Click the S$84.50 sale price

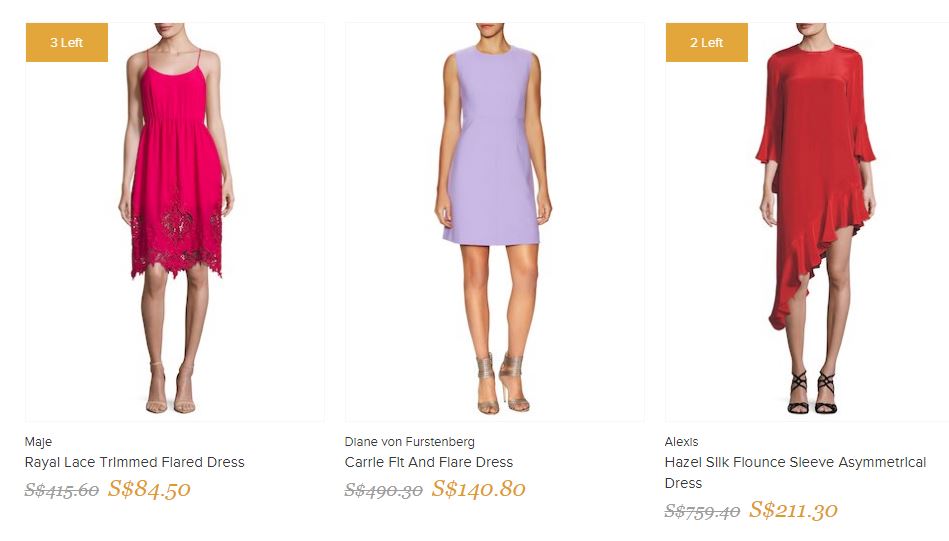click(149, 489)
